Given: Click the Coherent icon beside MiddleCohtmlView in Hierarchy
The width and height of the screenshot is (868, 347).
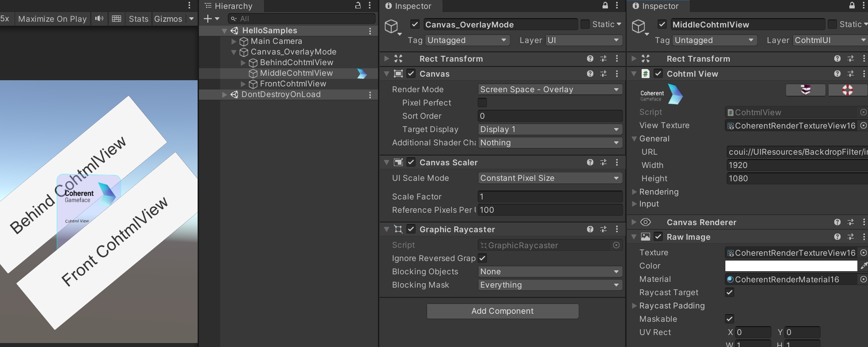Looking at the screenshot, I should coord(362,74).
